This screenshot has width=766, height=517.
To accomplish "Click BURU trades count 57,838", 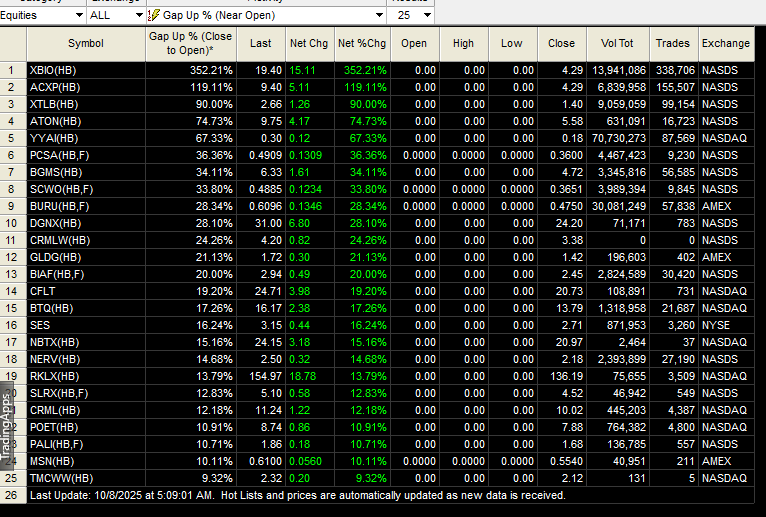I will point(678,206).
